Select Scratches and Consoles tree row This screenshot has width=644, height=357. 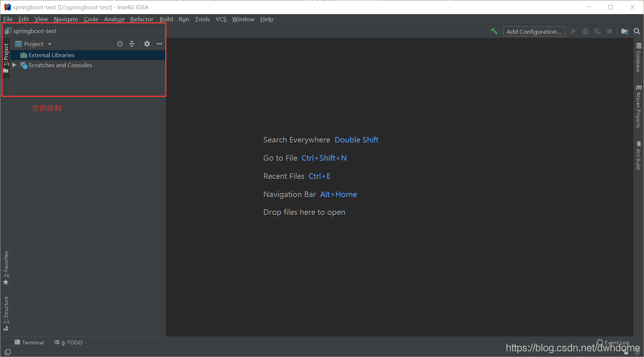(x=88, y=65)
